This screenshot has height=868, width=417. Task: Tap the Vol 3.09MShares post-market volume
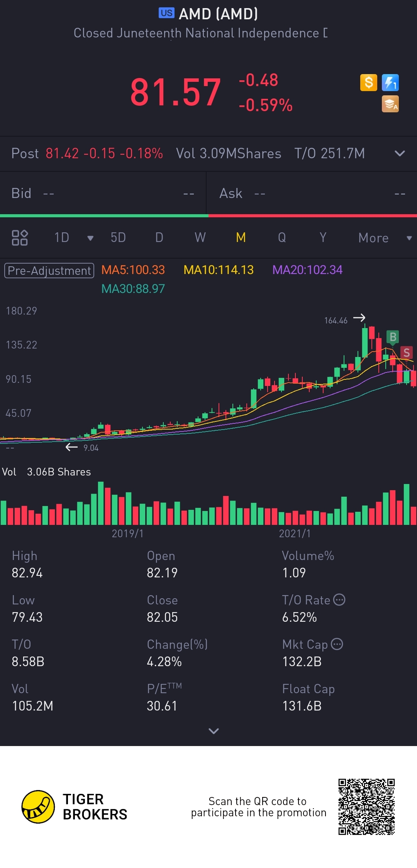pyautogui.click(x=229, y=154)
